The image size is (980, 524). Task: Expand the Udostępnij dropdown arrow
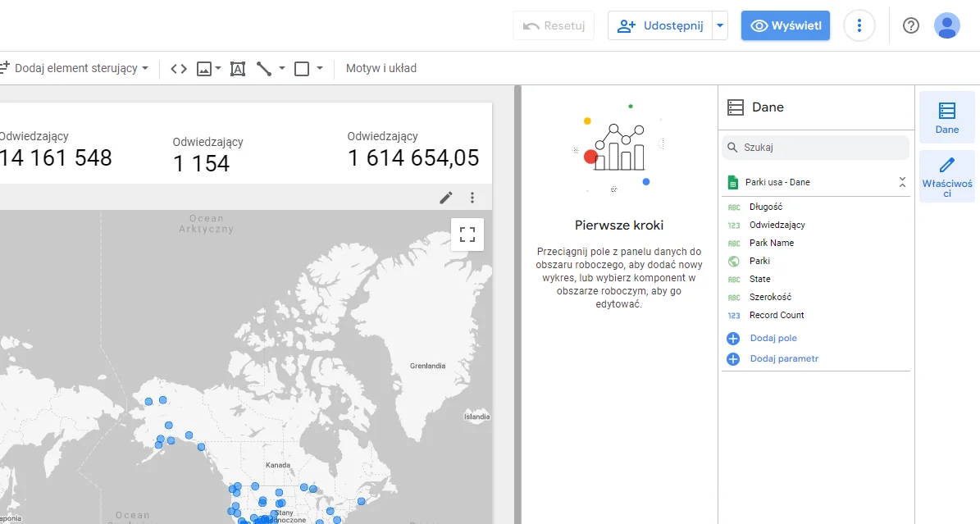click(x=720, y=25)
